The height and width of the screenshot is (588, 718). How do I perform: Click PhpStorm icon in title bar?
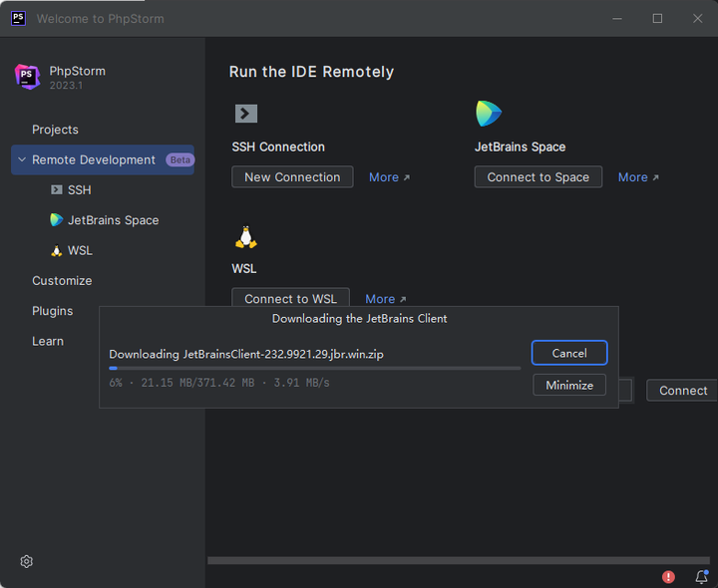tap(18, 18)
